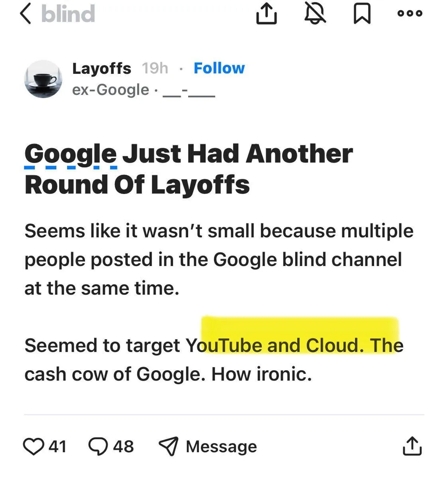Tap the blind logo text
The width and height of the screenshot is (448, 482).
pos(68,14)
